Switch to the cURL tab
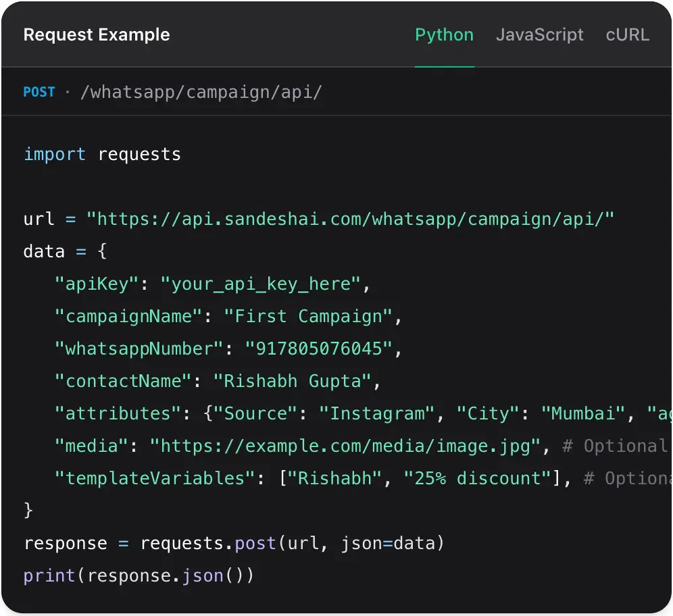Viewport: 673px width, 616px height. pyautogui.click(x=627, y=35)
